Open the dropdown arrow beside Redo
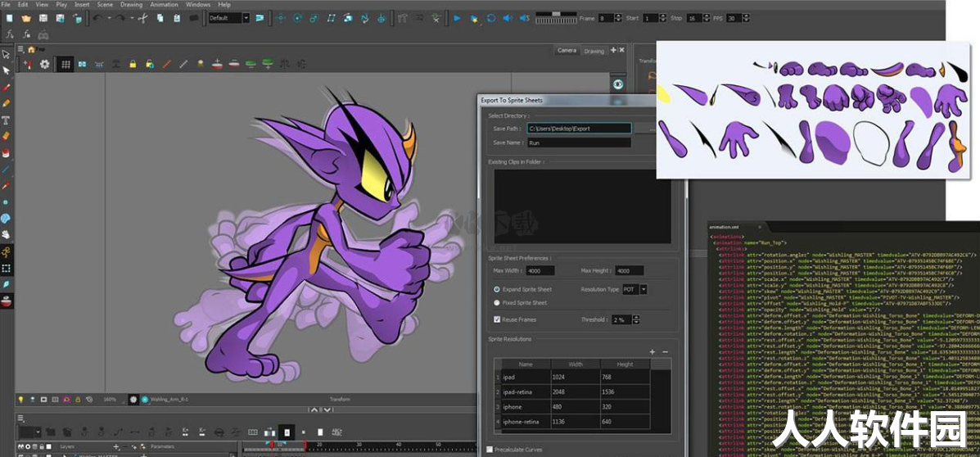The image size is (980, 457). coord(132,18)
